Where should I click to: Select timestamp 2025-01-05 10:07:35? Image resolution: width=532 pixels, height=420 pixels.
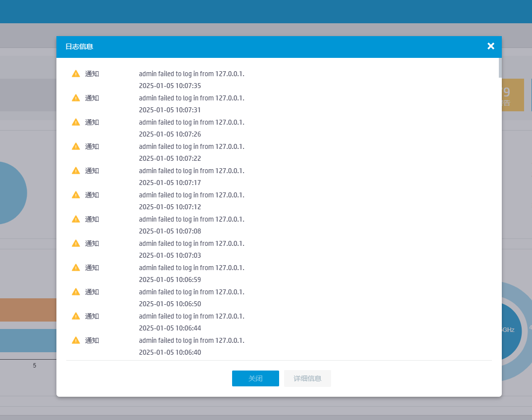click(x=170, y=86)
